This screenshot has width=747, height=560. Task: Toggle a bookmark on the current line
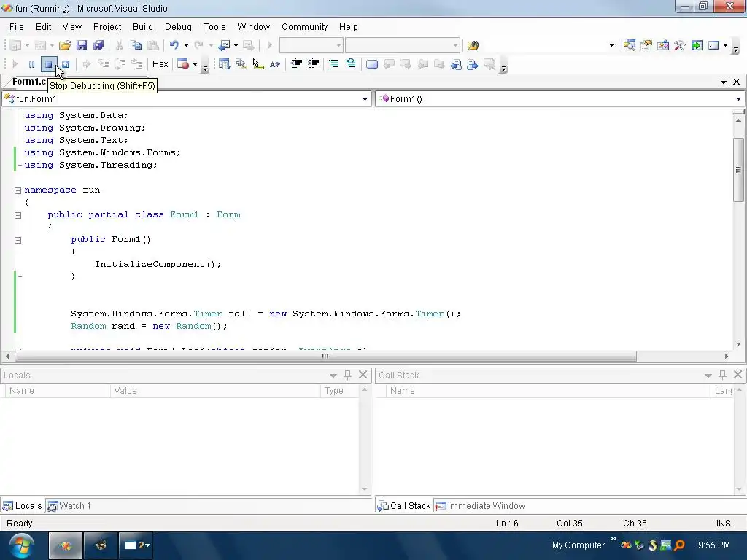point(372,64)
